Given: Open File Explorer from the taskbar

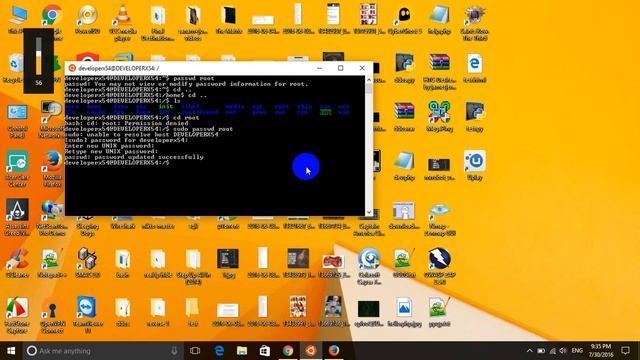Looking at the screenshot, I should (242, 351).
